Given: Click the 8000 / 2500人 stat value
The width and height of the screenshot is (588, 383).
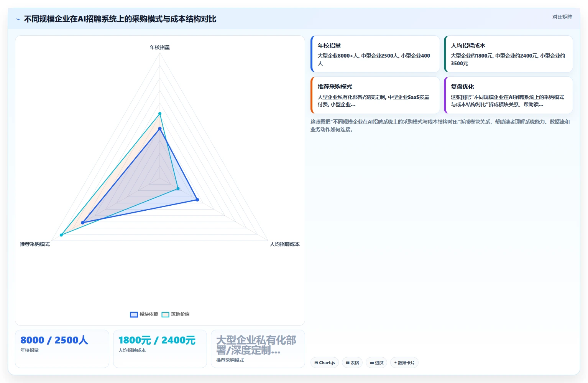Looking at the screenshot, I should point(54,340).
